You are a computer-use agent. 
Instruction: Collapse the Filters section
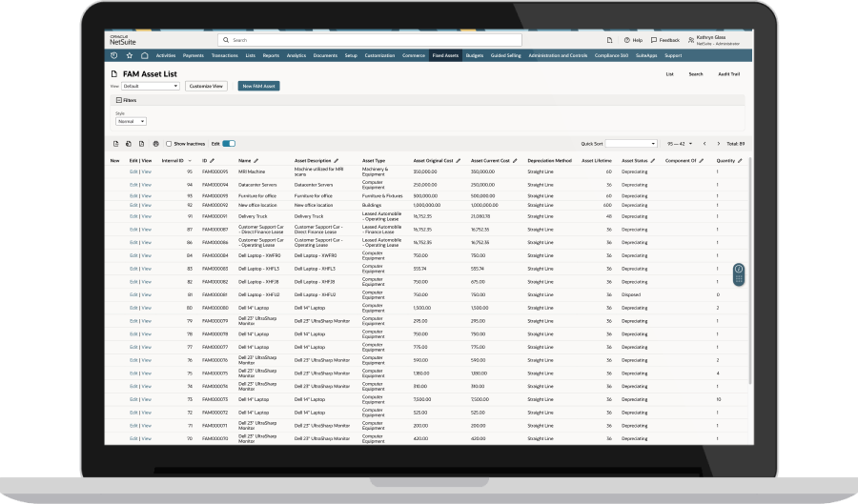[119, 99]
